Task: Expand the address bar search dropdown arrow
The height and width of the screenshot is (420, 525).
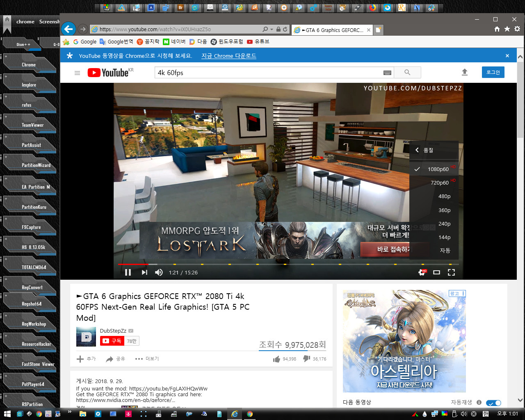Action: click(x=272, y=30)
